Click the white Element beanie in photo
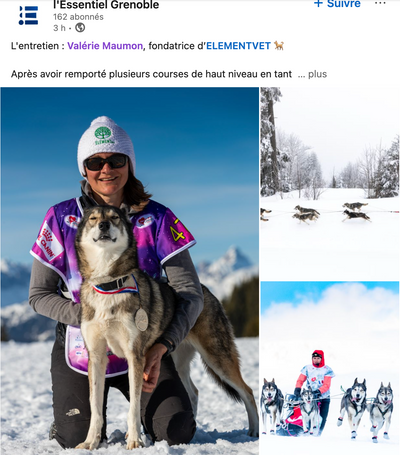400x455 pixels. click(106, 144)
